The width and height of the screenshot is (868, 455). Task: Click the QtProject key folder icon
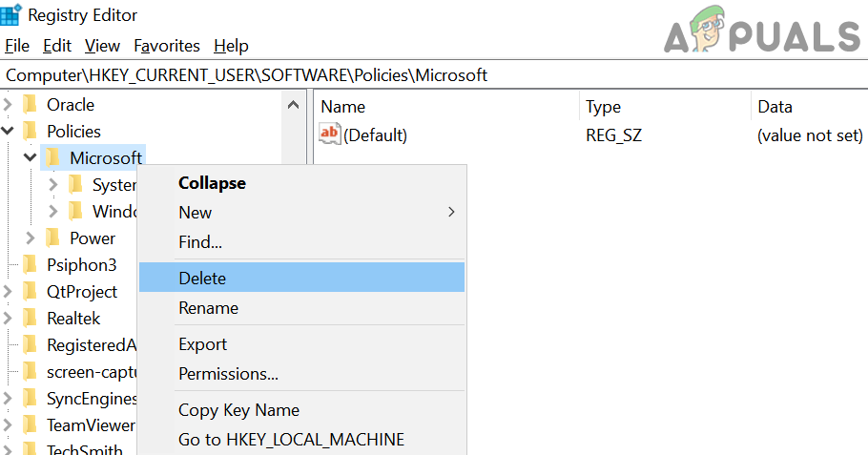(x=31, y=292)
